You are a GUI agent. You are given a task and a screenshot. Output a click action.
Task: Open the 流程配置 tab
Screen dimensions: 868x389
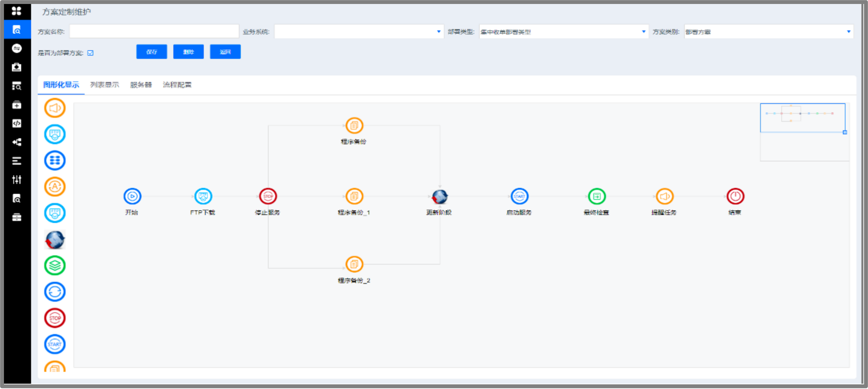[177, 85]
